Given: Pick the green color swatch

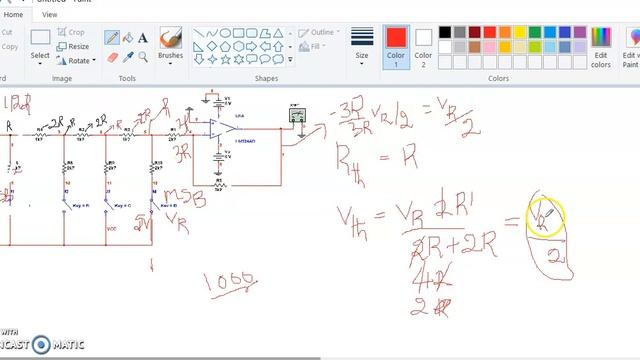Looking at the screenshot, I should click(x=535, y=32).
